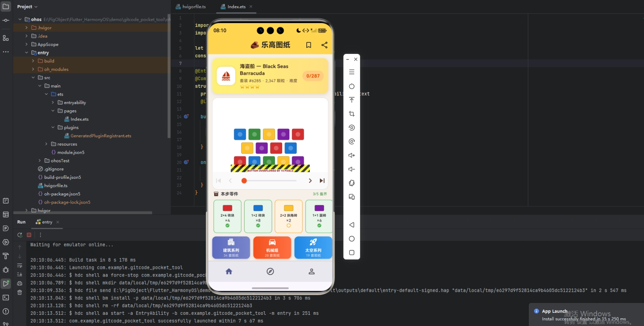This screenshot has height=326, width=644.
Task: Click the build step slider orange handle
Action: [x=244, y=181]
